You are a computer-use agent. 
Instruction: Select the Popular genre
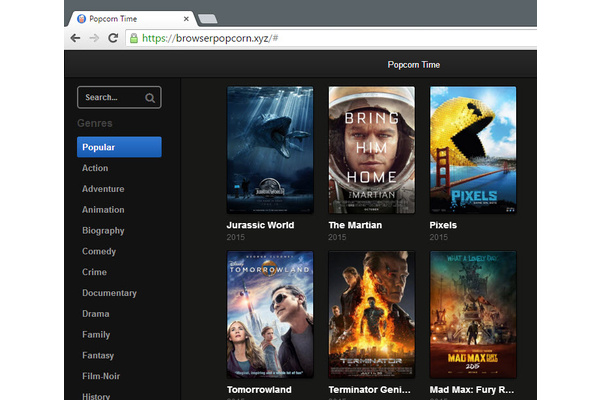pyautogui.click(x=119, y=147)
